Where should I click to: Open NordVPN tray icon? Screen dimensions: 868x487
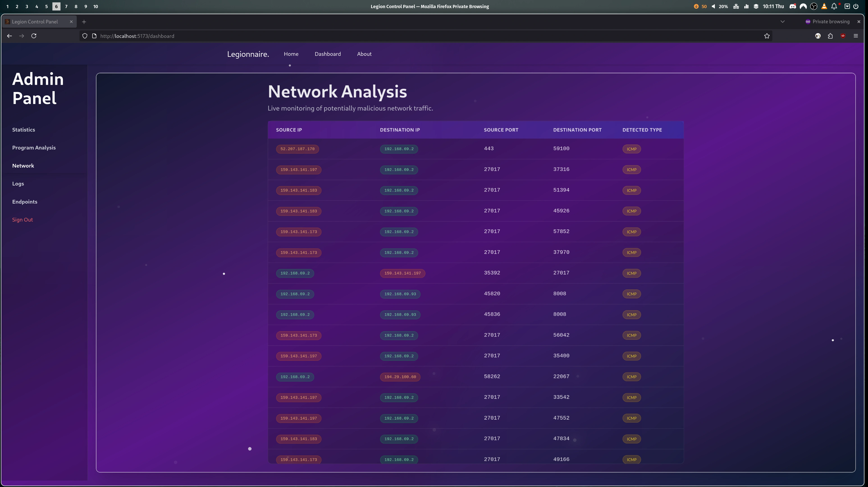(x=803, y=6)
